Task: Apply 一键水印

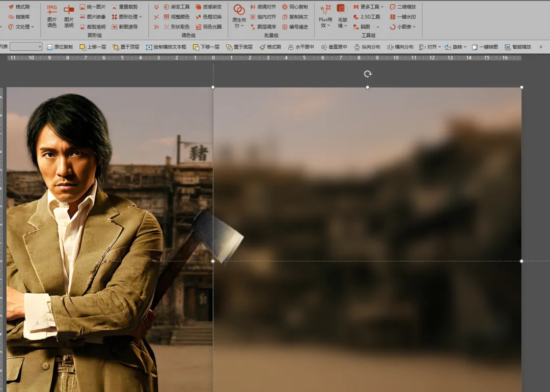Action: 403,16
